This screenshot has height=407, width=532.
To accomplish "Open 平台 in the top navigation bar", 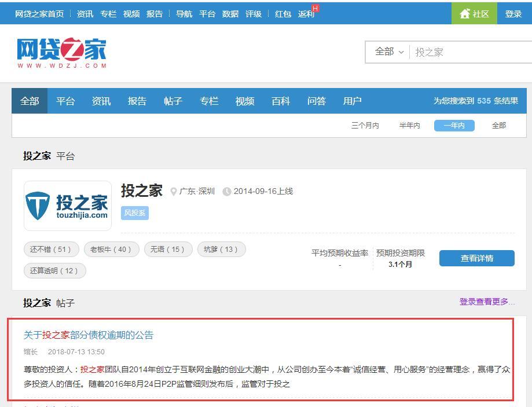I will pos(207,14).
